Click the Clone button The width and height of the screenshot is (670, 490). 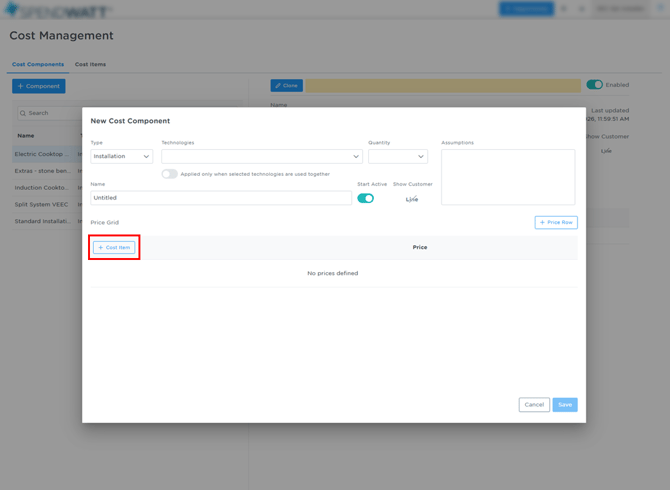coord(287,86)
